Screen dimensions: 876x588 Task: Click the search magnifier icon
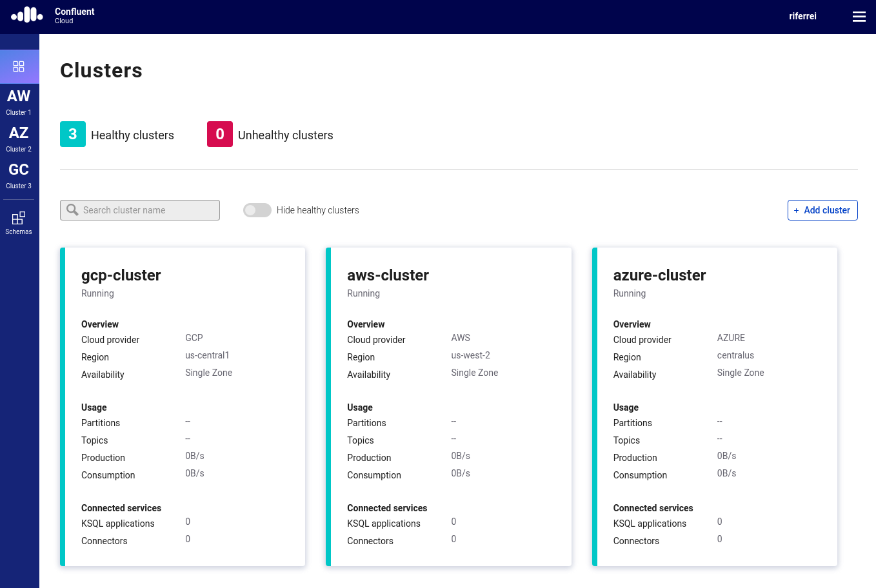[x=72, y=210]
